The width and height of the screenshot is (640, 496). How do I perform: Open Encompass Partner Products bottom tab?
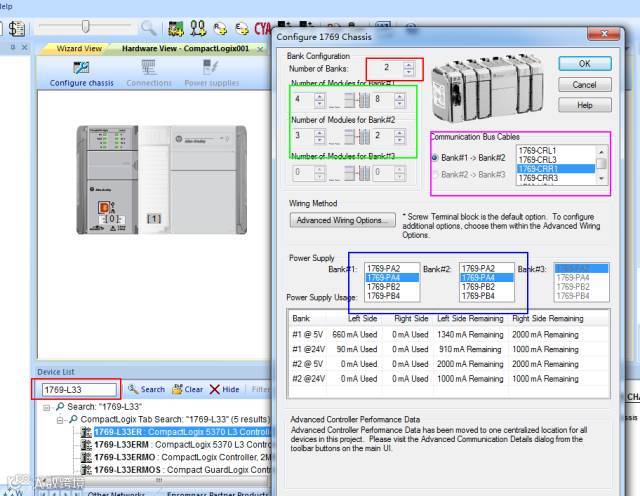216,493
